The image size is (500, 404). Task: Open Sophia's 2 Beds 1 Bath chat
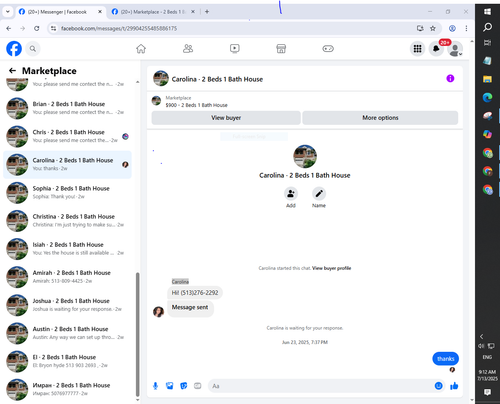click(67, 192)
